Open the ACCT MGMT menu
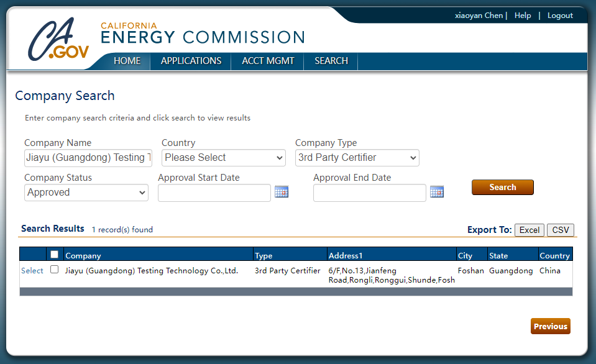This screenshot has width=596, height=364. click(x=268, y=61)
